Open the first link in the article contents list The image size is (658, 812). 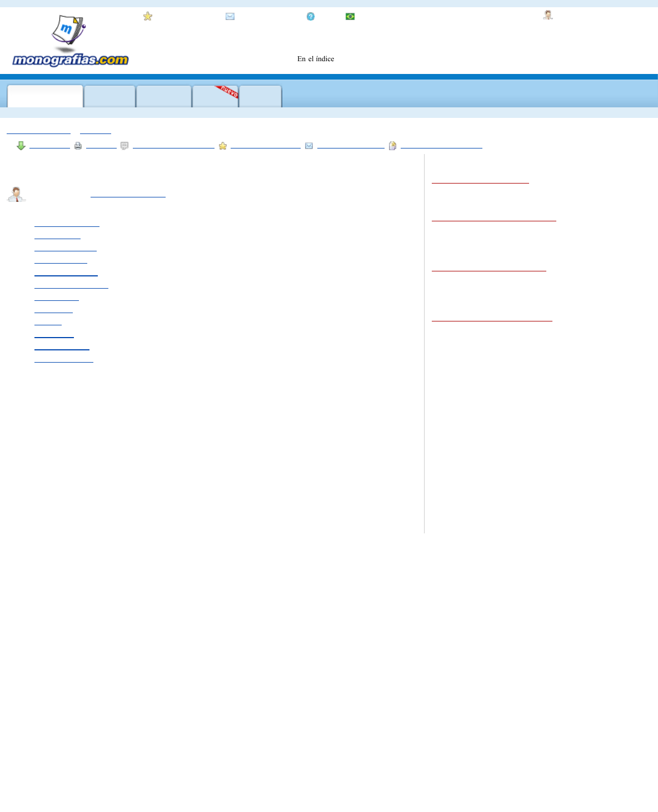click(67, 224)
